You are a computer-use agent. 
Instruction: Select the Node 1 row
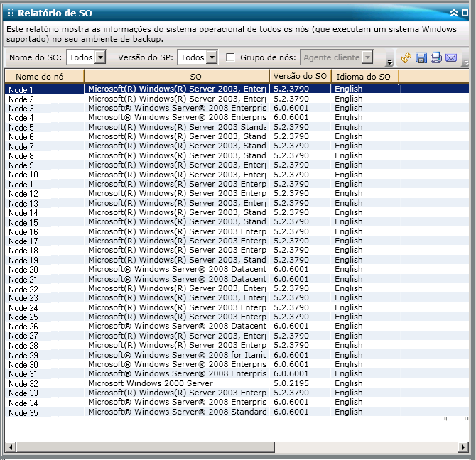pos(237,89)
